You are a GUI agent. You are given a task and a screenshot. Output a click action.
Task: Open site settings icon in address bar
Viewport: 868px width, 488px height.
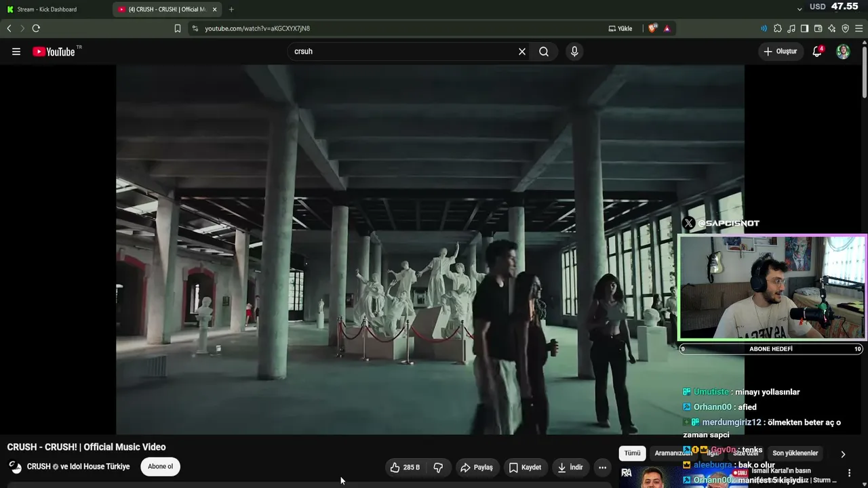coord(195,28)
